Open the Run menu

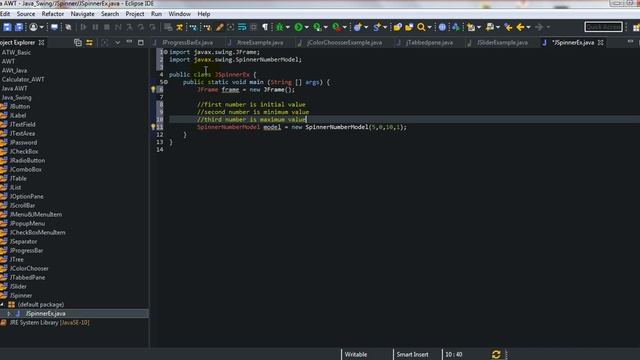pos(156,14)
